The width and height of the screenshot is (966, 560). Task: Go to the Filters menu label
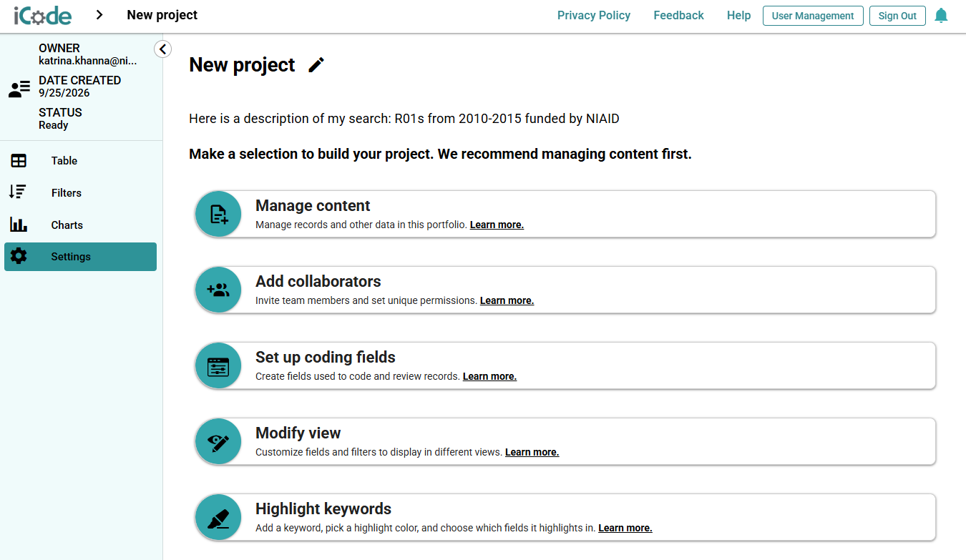(67, 193)
